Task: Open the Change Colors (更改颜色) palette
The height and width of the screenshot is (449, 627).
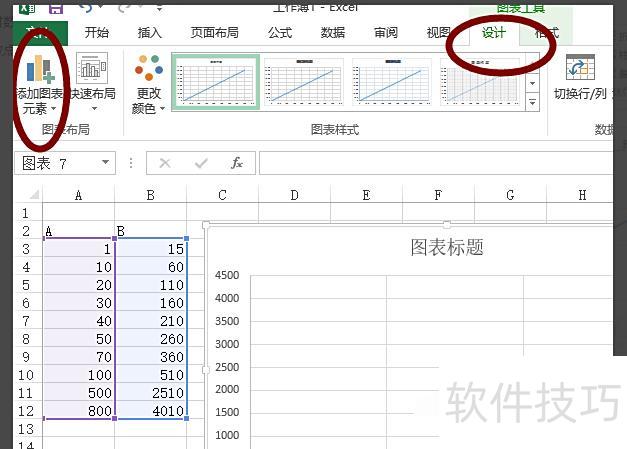Action: [148, 67]
